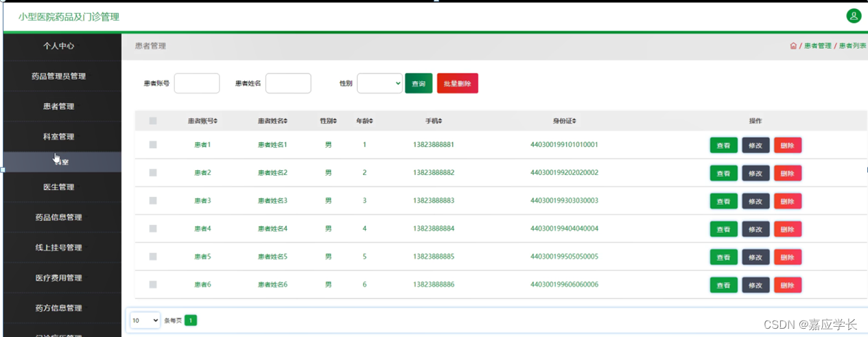Click 修改 for 患者5

(x=755, y=257)
